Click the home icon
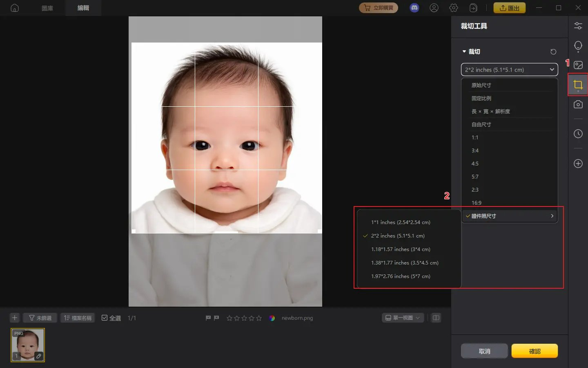Screen dimensions: 588x368 (x=15, y=8)
